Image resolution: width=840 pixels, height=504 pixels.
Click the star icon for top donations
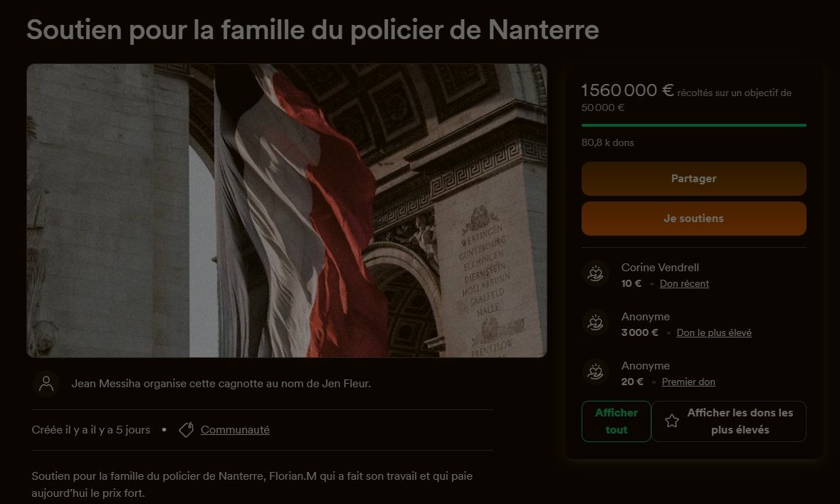[x=672, y=421]
